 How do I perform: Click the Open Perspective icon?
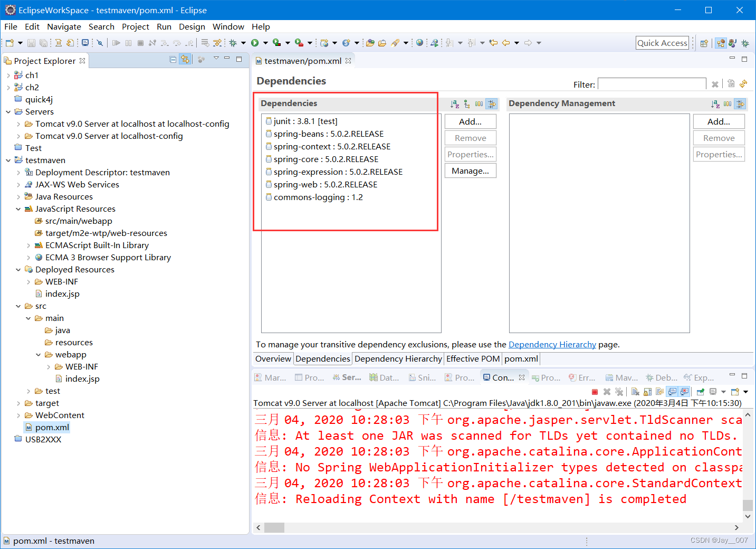(x=704, y=43)
